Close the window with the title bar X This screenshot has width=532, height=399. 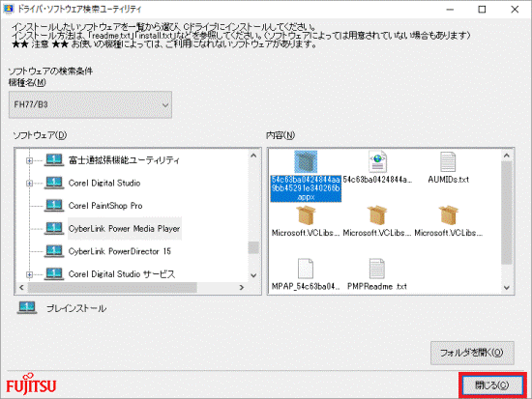(x=515, y=10)
